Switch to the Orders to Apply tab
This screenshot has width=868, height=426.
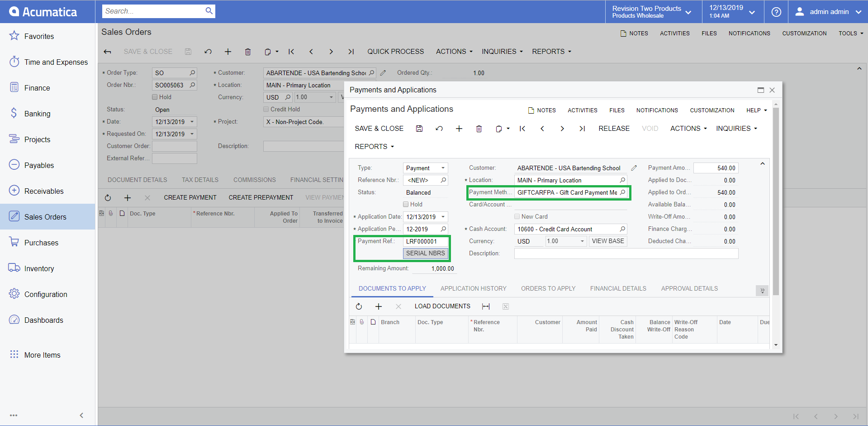pyautogui.click(x=548, y=288)
